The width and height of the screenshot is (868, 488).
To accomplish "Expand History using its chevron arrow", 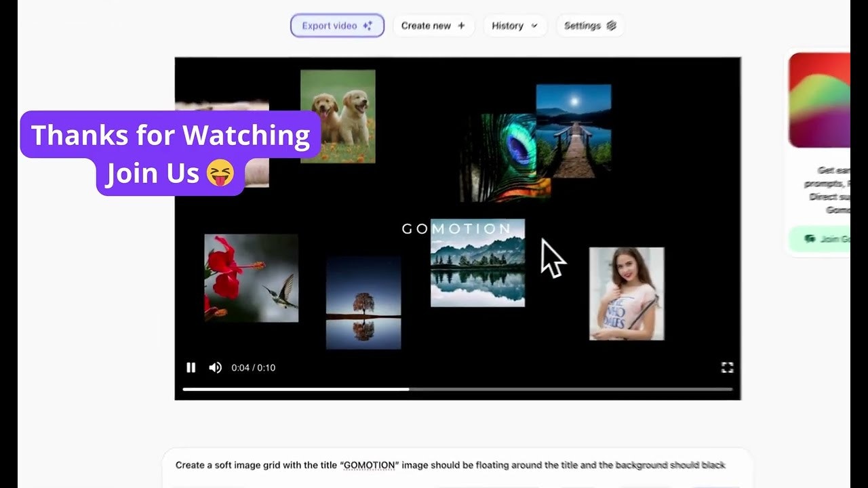I will tap(534, 26).
